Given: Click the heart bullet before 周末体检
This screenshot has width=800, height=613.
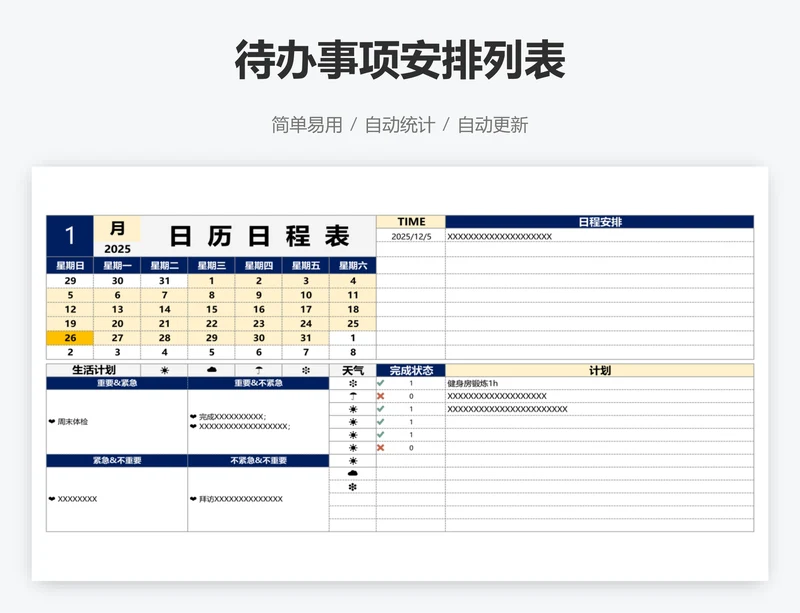Looking at the screenshot, I should coord(52,422).
